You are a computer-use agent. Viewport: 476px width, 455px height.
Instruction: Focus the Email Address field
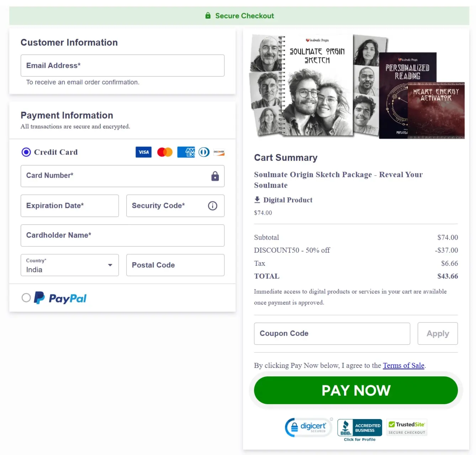pos(122,65)
